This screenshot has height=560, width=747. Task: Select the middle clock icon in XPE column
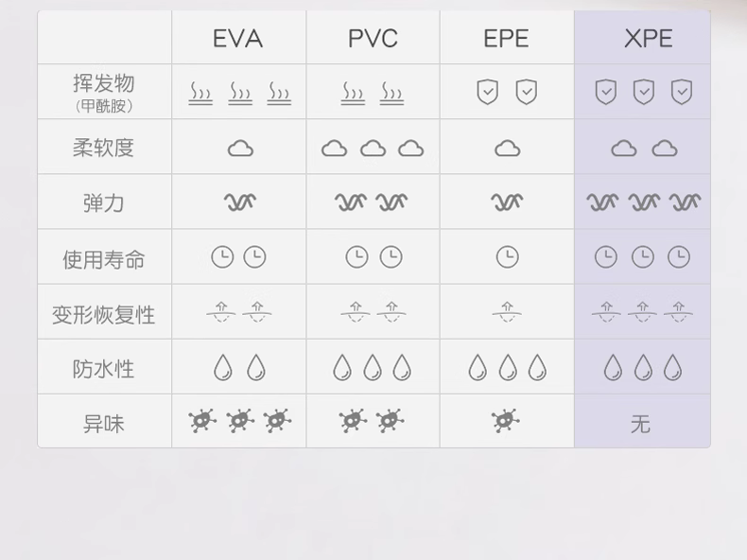[x=643, y=256]
